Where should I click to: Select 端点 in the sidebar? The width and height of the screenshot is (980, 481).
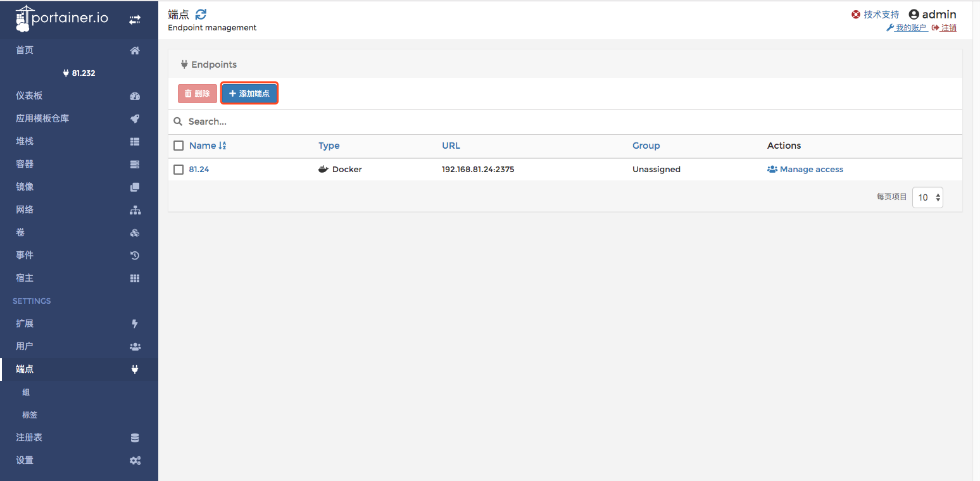coord(79,370)
